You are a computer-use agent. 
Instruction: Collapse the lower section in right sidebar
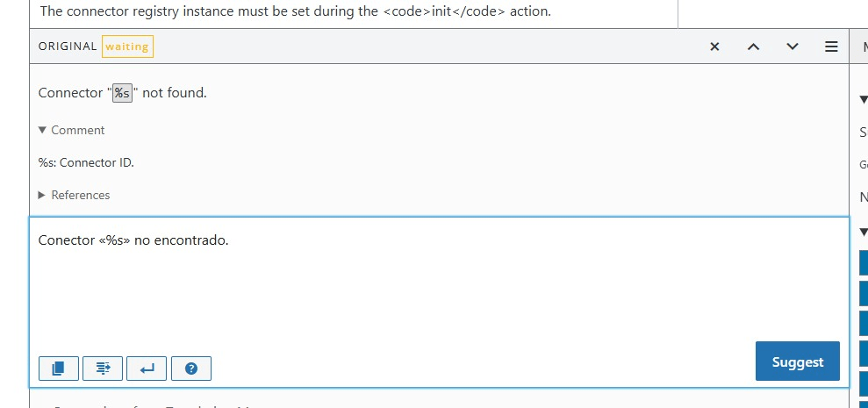coord(863,230)
